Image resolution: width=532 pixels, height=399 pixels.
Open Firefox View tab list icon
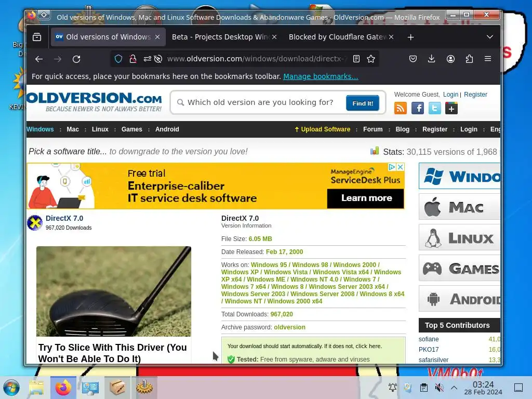37,37
